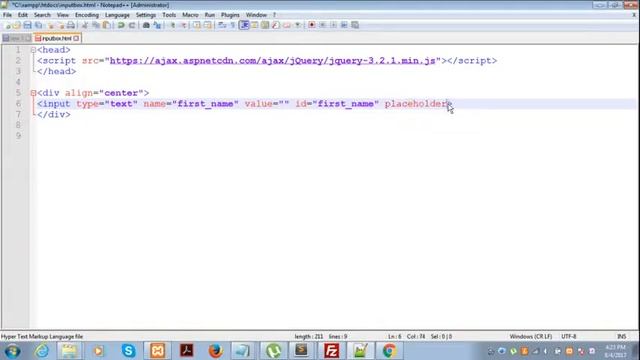Show the Document Map panel icon
The width and height of the screenshot is (640, 360).
(x=265, y=25)
